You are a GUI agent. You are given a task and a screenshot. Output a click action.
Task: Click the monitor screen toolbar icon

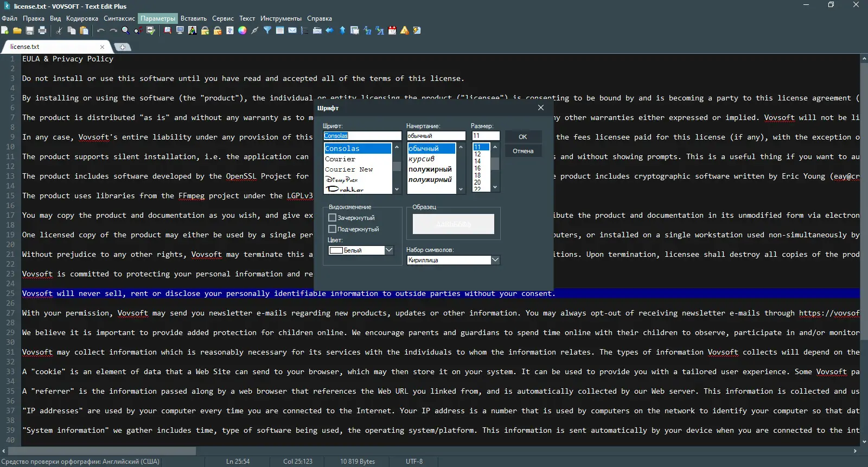point(180,30)
